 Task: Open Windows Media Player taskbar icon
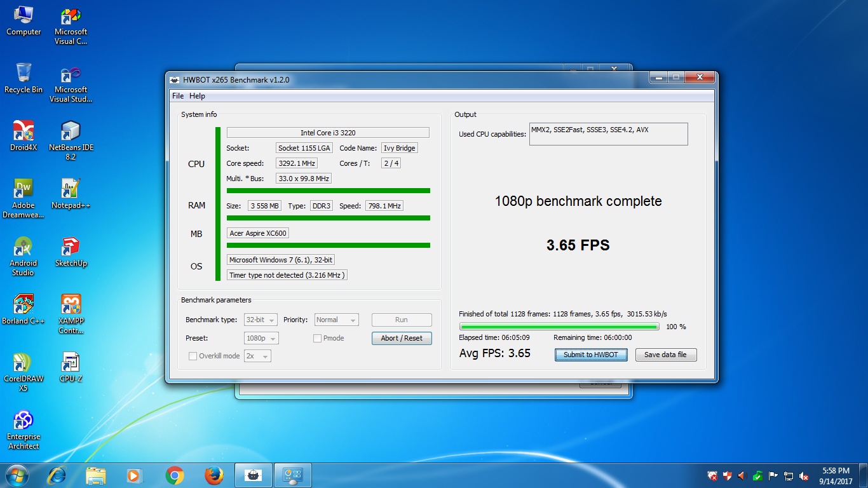134,475
